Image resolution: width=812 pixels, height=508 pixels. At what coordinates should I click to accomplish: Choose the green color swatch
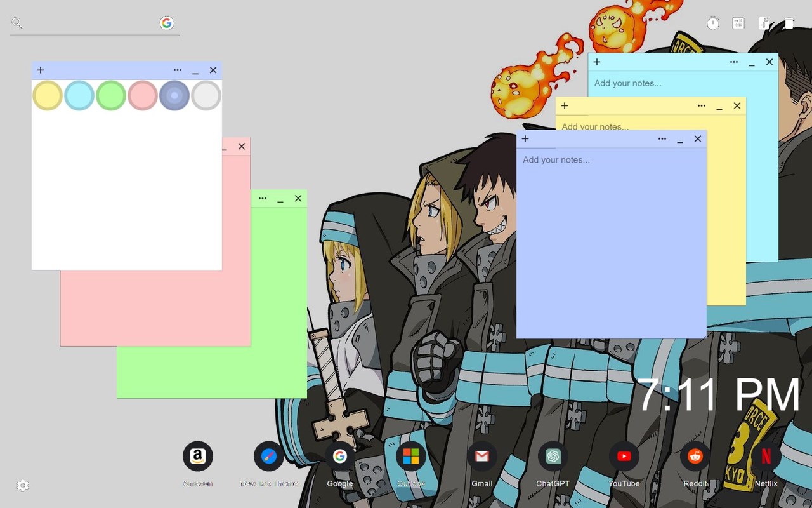(111, 95)
